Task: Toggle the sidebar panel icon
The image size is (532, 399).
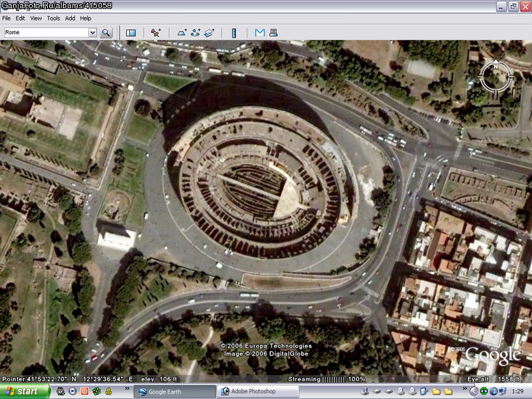Action: pos(131,33)
